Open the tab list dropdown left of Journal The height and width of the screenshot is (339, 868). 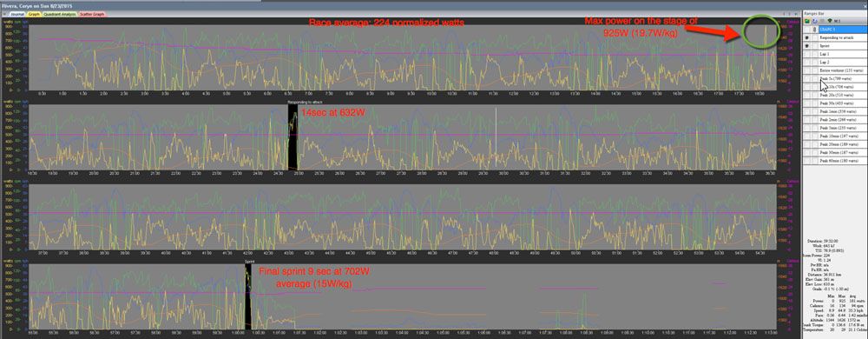click(5, 13)
